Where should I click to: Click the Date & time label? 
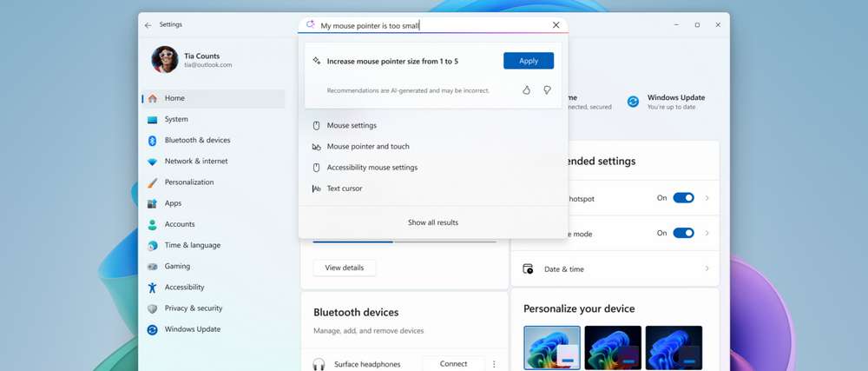[564, 269]
